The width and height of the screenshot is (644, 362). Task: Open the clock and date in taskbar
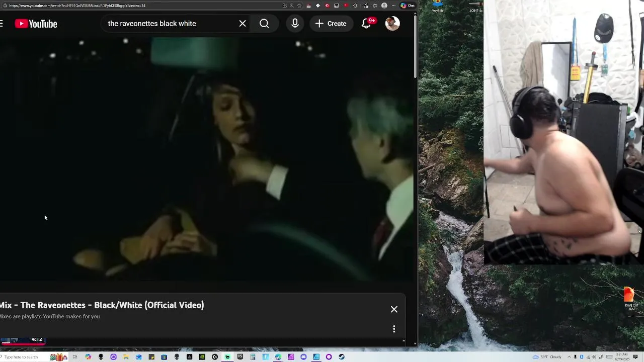click(x=622, y=357)
